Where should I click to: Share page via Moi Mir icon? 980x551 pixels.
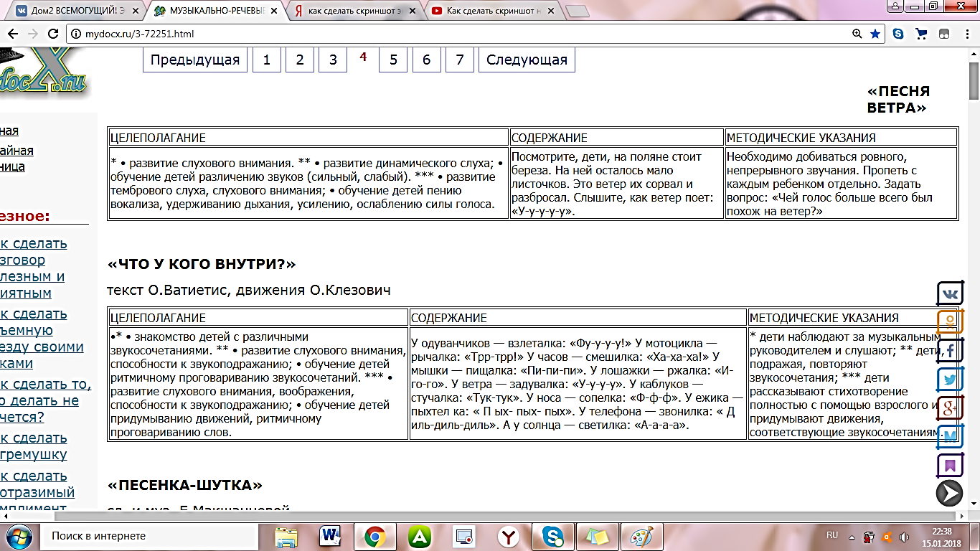[951, 437]
